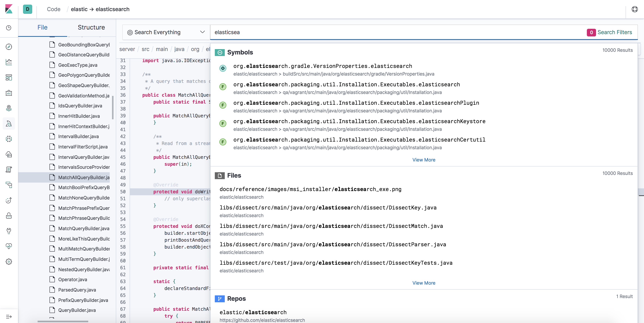Switch to the File tab
644x323 pixels.
click(x=42, y=27)
